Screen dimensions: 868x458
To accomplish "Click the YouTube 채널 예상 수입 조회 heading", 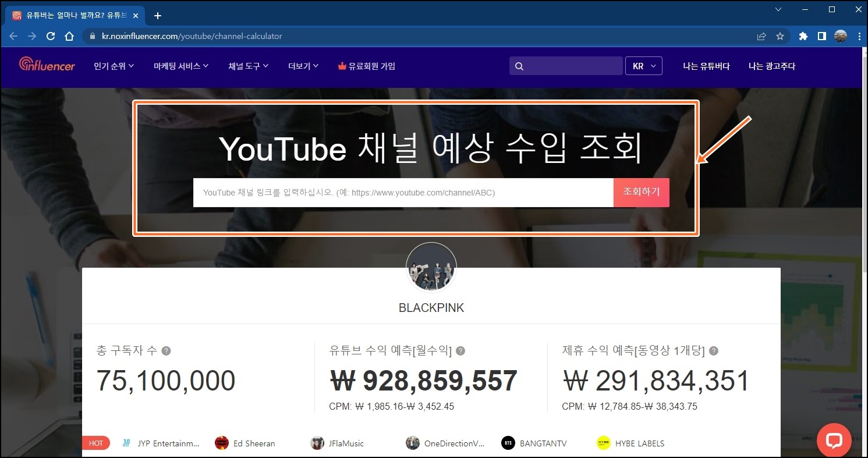I will 431,148.
